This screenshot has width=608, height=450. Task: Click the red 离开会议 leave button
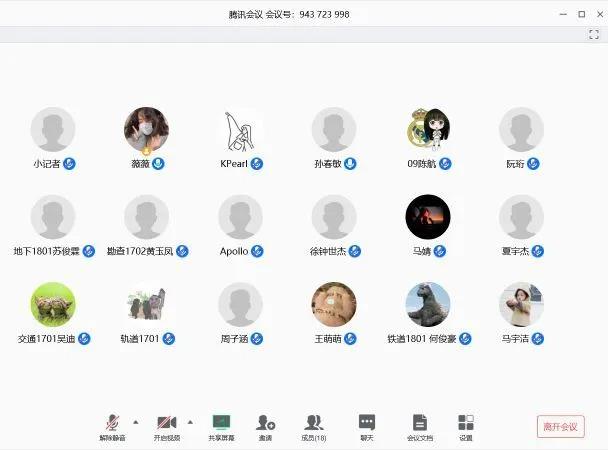point(560,427)
